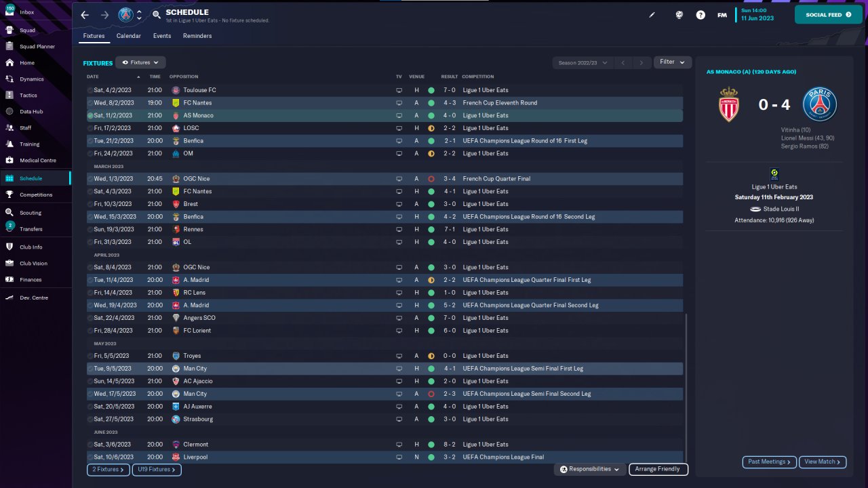Click the Training sidebar icon
This screenshot has height=488, width=868.
[9, 144]
